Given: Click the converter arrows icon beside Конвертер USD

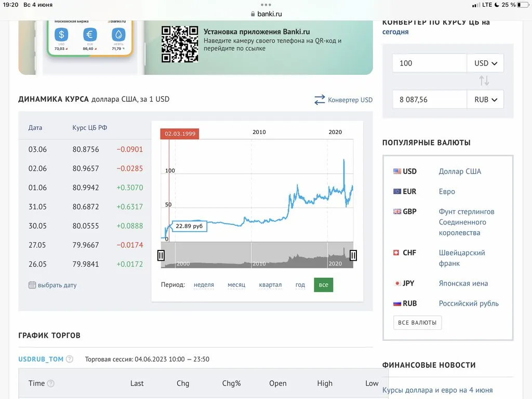Looking at the screenshot, I should 320,100.
